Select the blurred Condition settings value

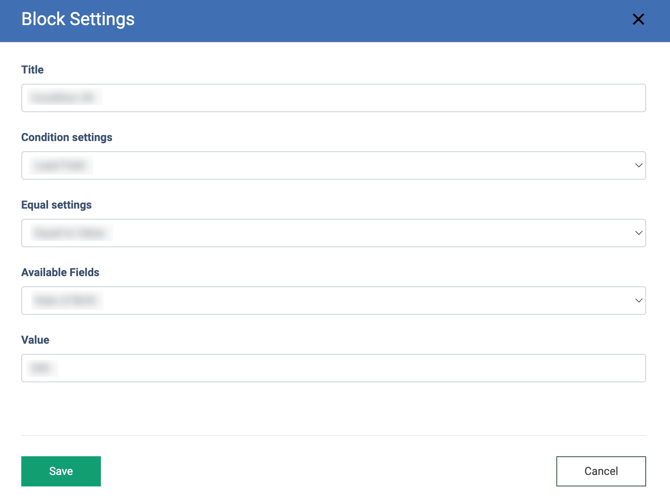pos(60,165)
